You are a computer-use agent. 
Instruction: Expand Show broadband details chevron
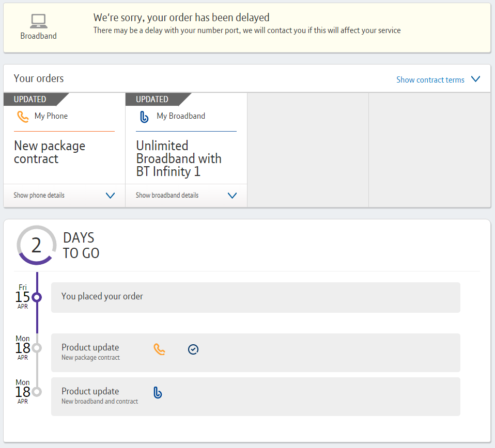[x=233, y=196]
